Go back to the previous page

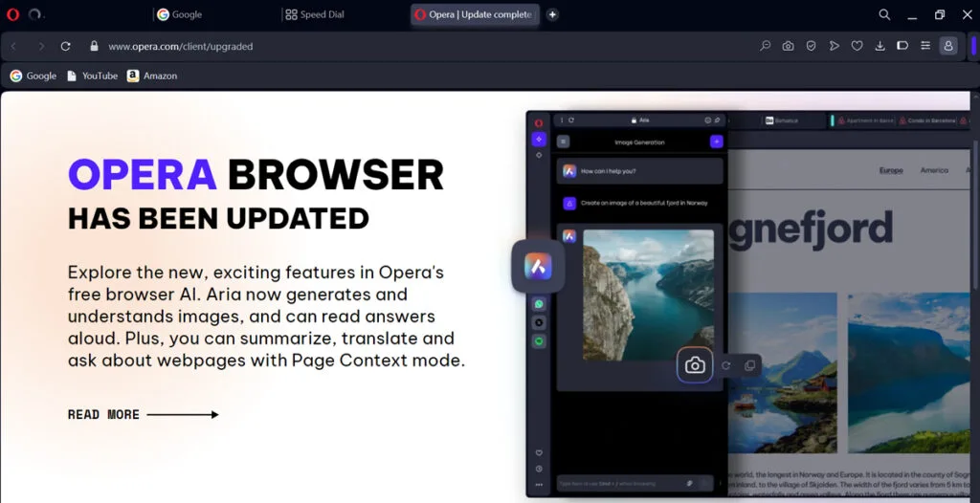click(x=13, y=46)
